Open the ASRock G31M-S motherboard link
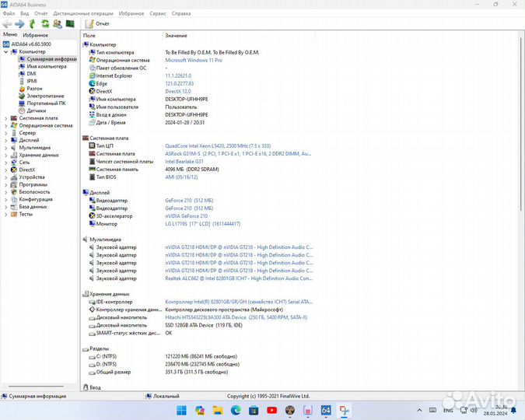 pyautogui.click(x=238, y=154)
